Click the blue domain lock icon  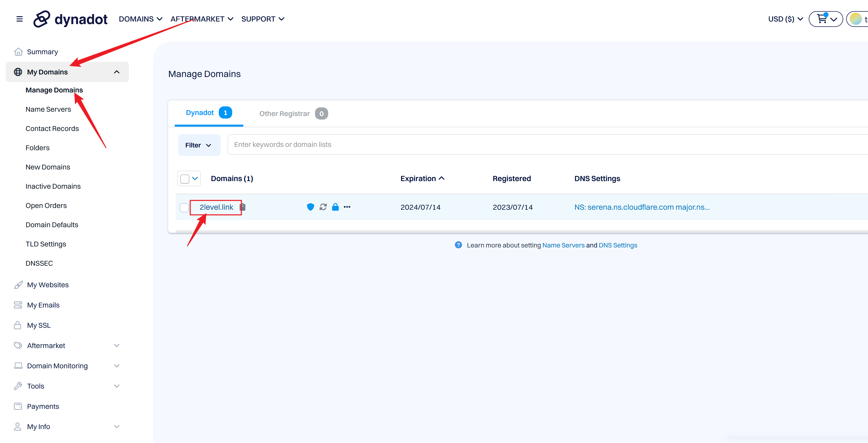[x=335, y=207]
